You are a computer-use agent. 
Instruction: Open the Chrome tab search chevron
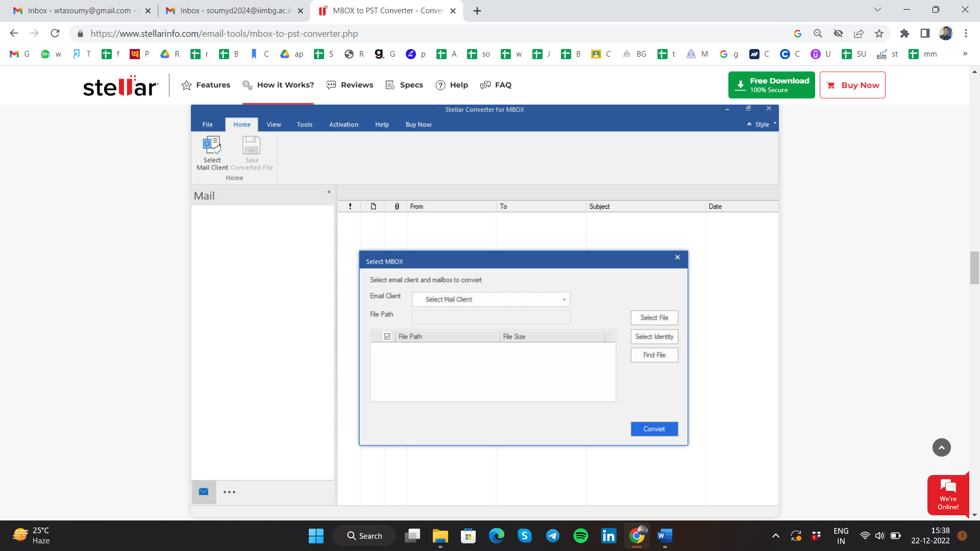pyautogui.click(x=877, y=10)
